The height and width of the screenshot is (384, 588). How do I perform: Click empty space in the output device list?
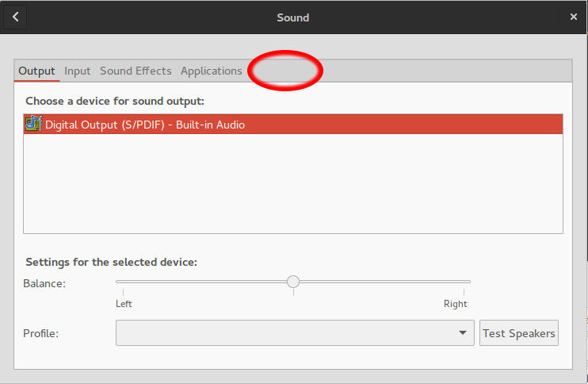293,184
